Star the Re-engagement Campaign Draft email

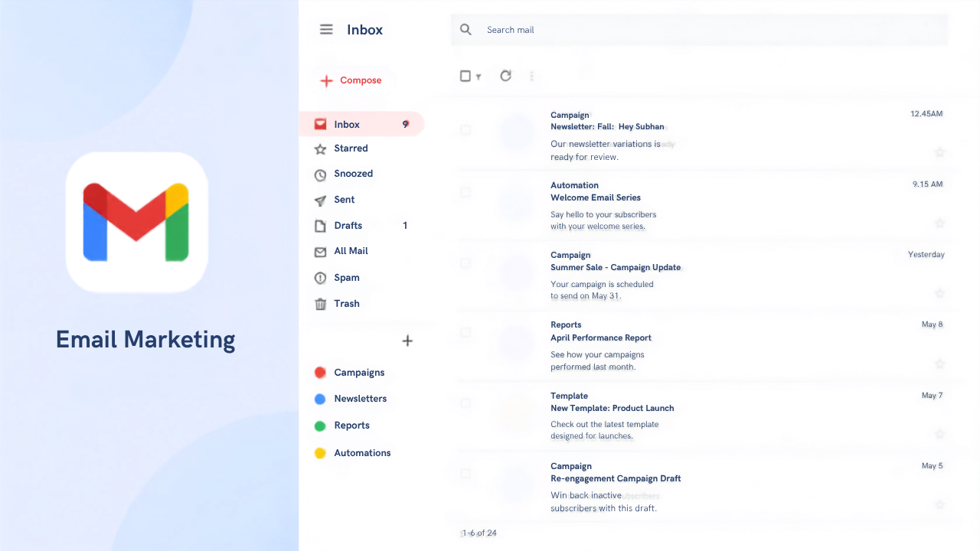tap(939, 505)
